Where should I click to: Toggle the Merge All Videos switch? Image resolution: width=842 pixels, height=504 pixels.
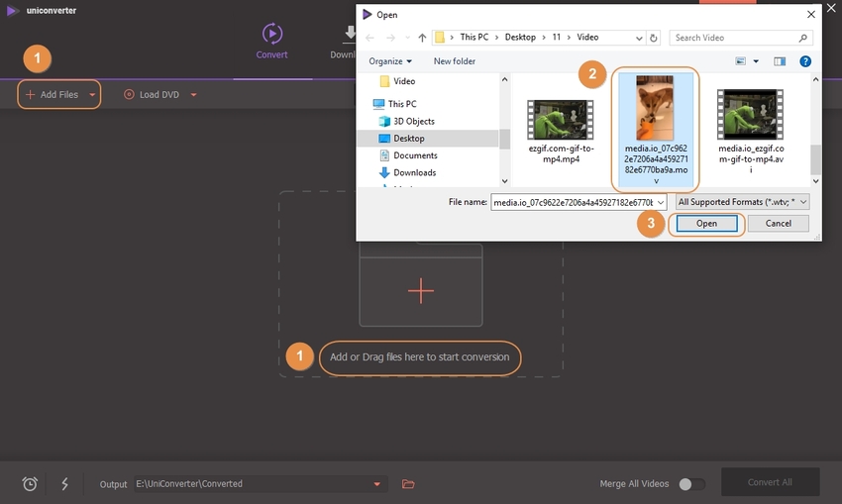pyautogui.click(x=691, y=484)
